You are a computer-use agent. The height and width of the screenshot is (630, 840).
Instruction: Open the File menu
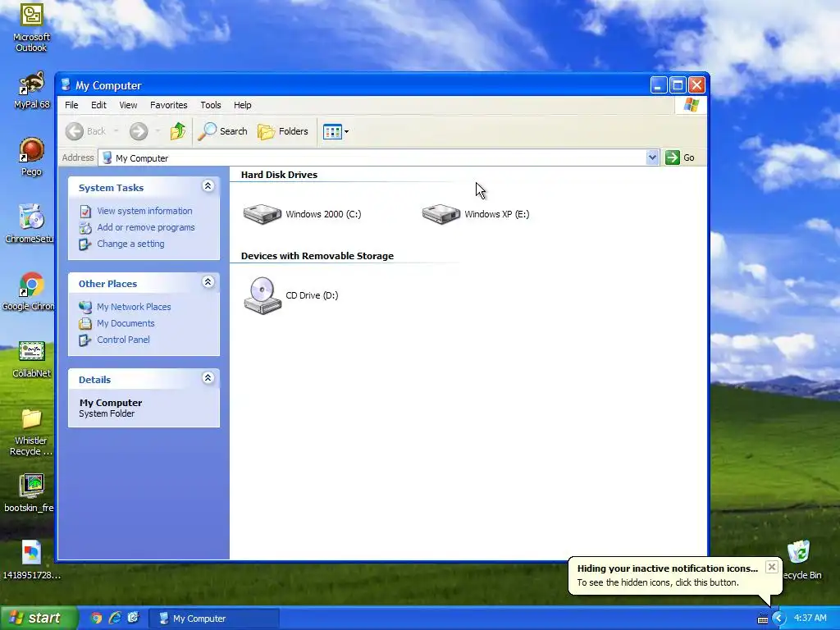72,105
